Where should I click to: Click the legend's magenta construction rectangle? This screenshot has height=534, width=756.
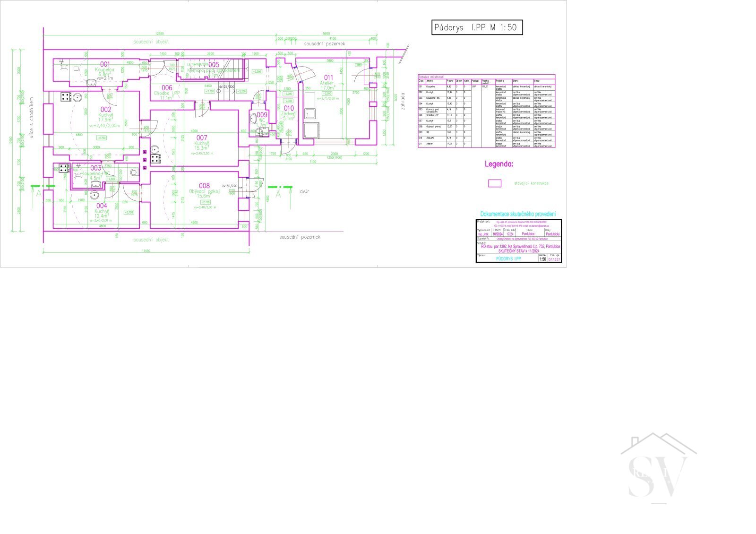point(495,183)
